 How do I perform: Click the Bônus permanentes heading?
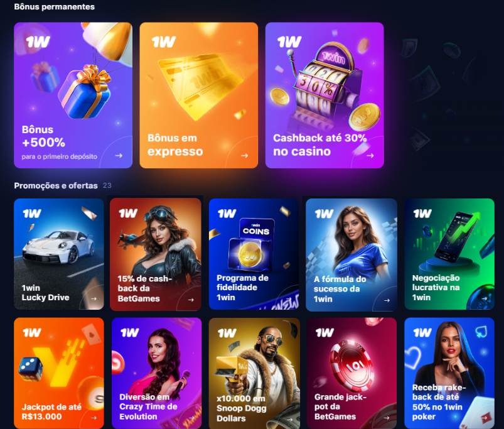pos(55,7)
